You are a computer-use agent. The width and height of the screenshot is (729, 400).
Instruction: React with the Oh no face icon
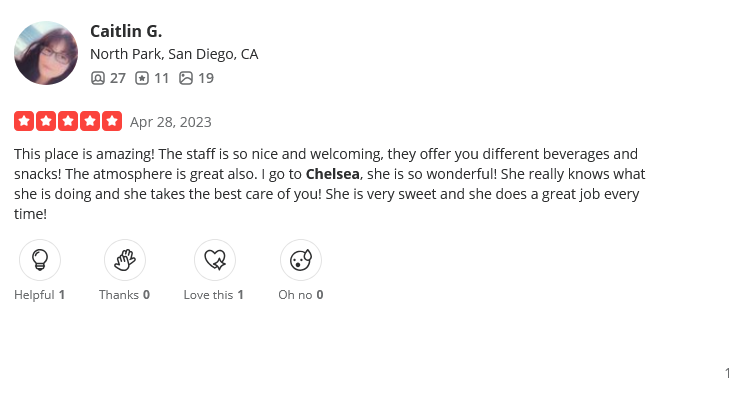click(300, 260)
